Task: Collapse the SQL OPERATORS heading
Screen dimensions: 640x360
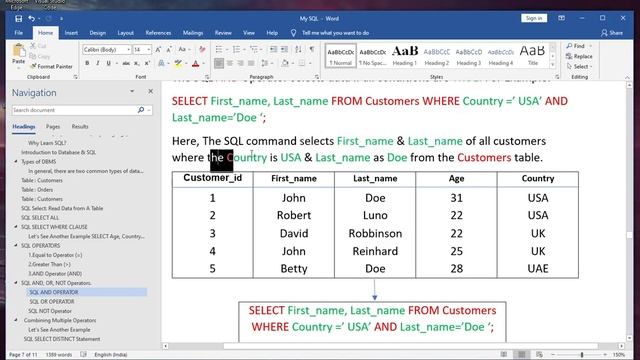Action: tap(16, 245)
